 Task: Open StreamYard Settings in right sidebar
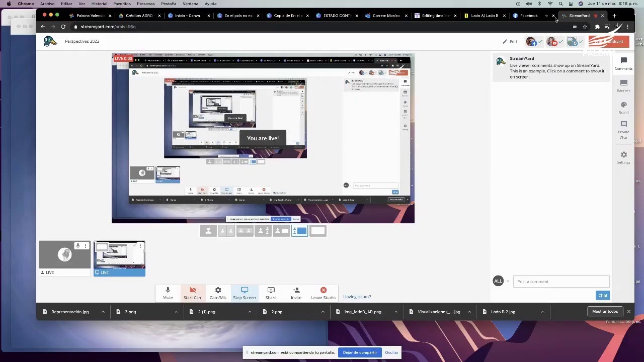[623, 158]
